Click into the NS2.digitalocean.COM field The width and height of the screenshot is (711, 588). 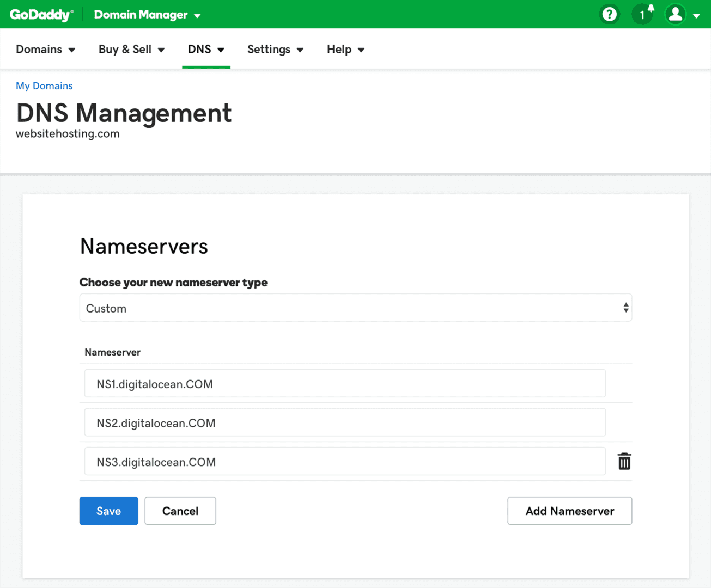(345, 423)
